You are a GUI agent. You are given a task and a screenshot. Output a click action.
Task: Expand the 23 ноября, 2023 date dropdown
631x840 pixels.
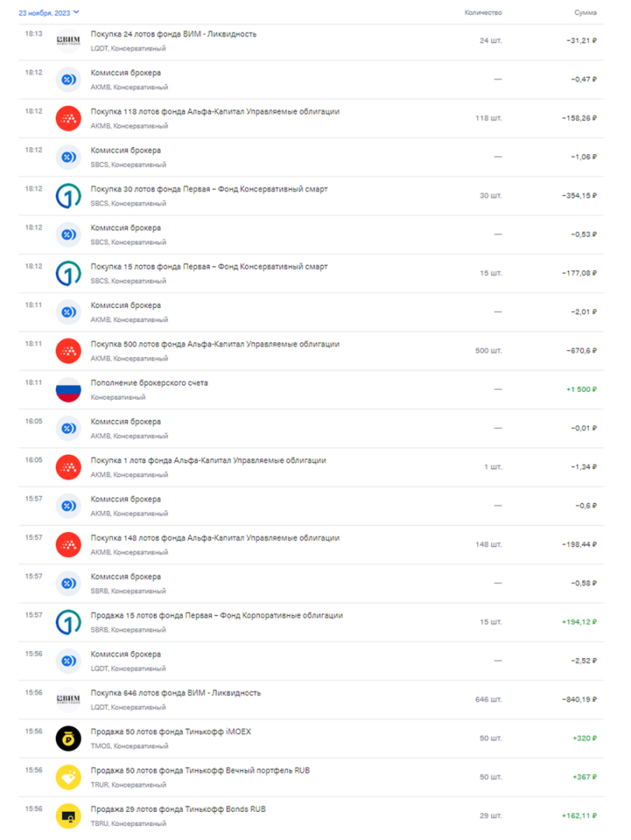(48, 12)
